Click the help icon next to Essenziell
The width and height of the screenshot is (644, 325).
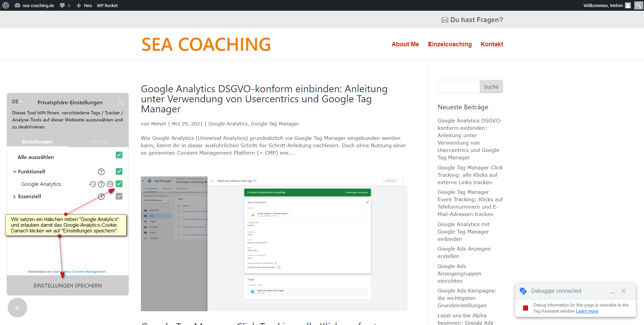(101, 197)
